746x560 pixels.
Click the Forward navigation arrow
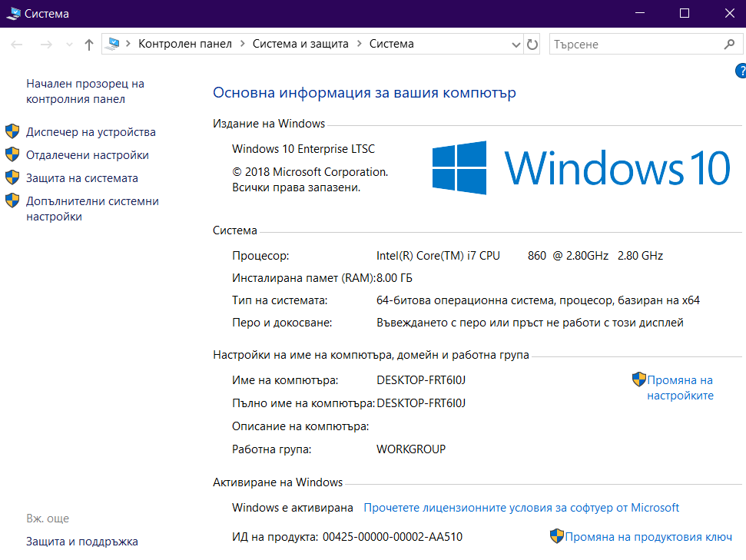pyautogui.click(x=46, y=45)
